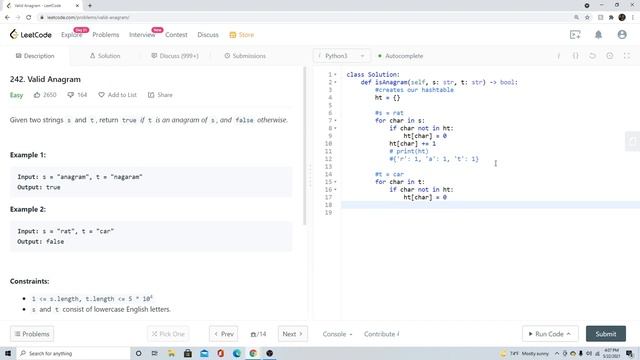The height and width of the screenshot is (360, 640).
Task: Place cursor on empty editor line 18
Action: click(490, 205)
